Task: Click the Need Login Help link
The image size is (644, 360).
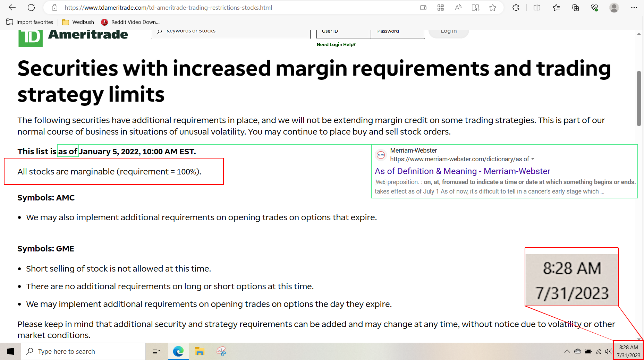Action: click(x=336, y=44)
